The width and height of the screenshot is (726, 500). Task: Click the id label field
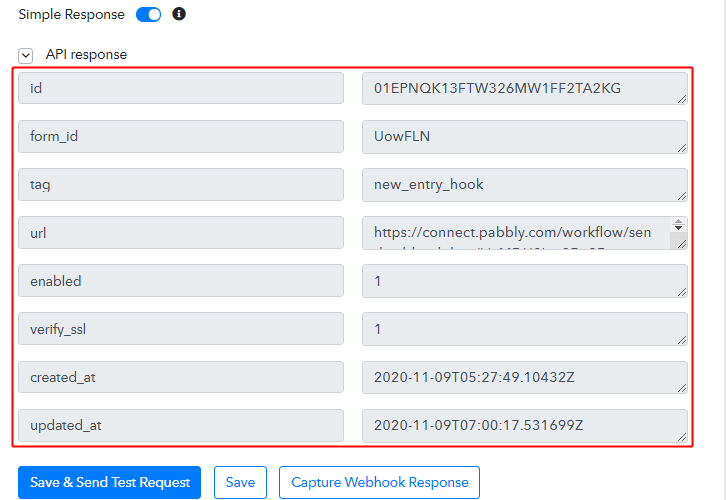pos(180,89)
